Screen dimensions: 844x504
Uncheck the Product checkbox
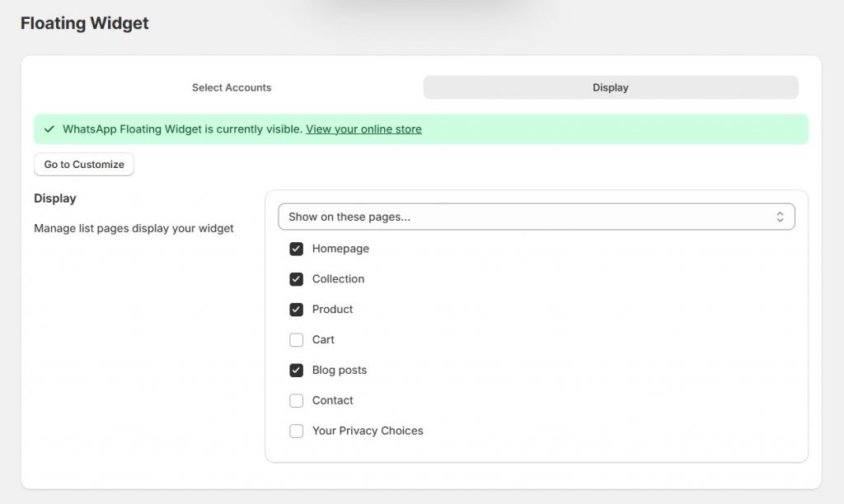[x=296, y=310]
